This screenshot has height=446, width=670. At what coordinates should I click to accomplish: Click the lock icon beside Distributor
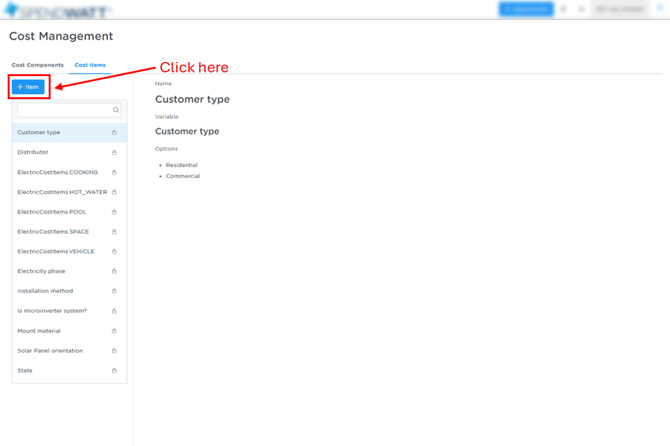point(114,152)
